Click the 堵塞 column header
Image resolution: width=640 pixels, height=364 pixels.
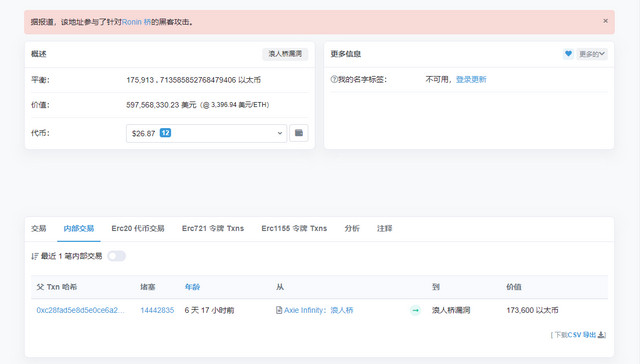coord(148,287)
